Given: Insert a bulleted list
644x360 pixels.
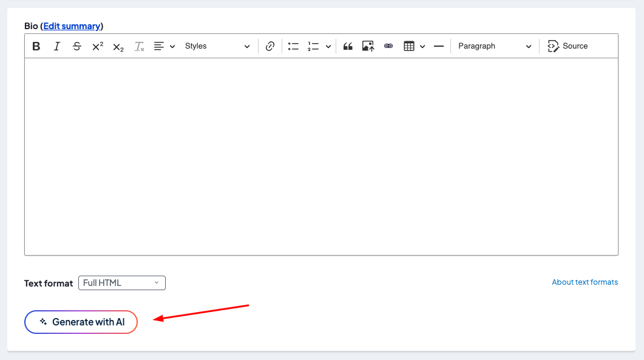Looking at the screenshot, I should click(x=293, y=46).
